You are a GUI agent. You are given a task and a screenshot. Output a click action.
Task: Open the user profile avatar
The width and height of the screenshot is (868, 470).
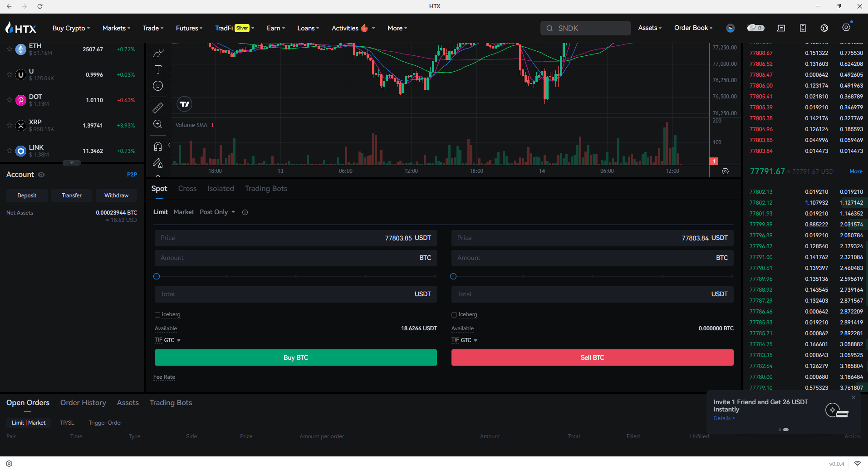point(731,28)
